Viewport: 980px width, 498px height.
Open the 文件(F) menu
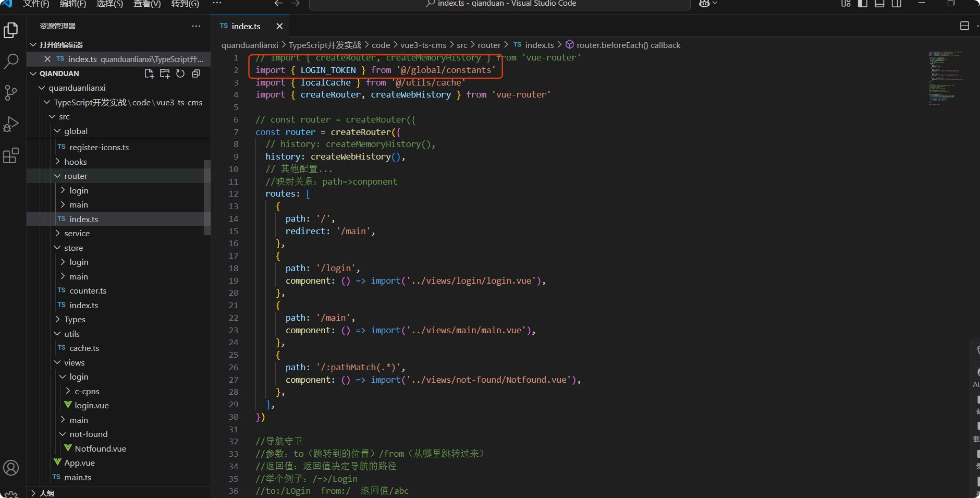point(36,4)
